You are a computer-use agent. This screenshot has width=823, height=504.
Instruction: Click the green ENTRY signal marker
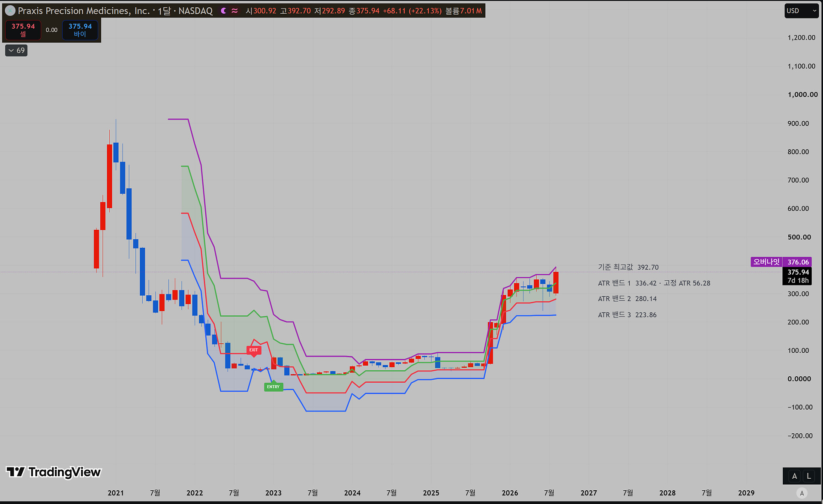coord(273,387)
